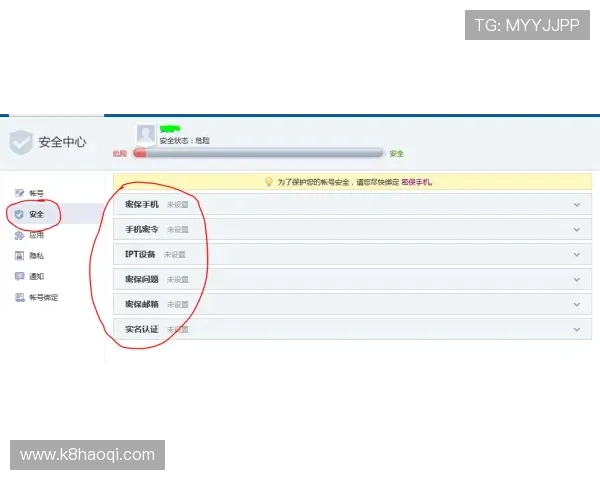Expand the 密保邮箱 row chevron

click(x=576, y=304)
